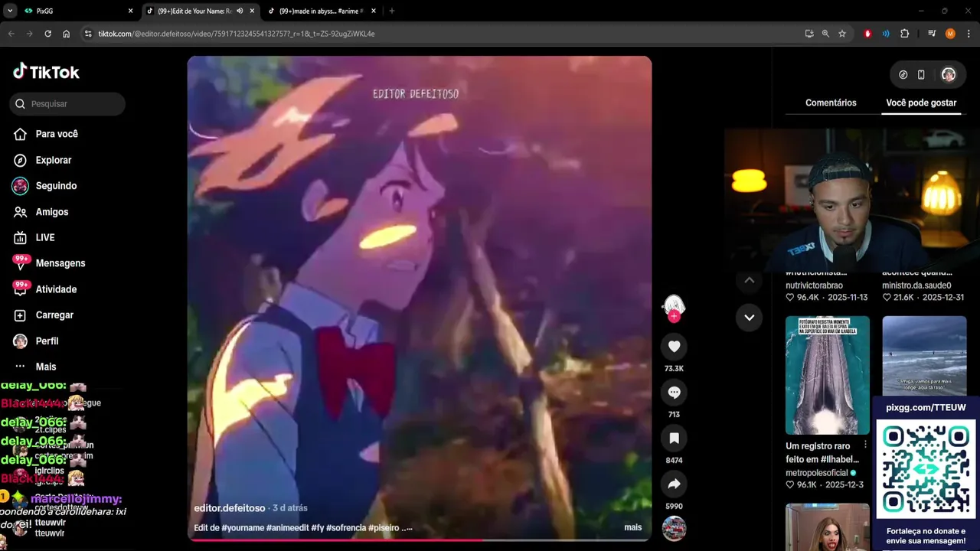Click the #yourname hashtag
Viewport: 980px width, 551px height.
(x=243, y=527)
